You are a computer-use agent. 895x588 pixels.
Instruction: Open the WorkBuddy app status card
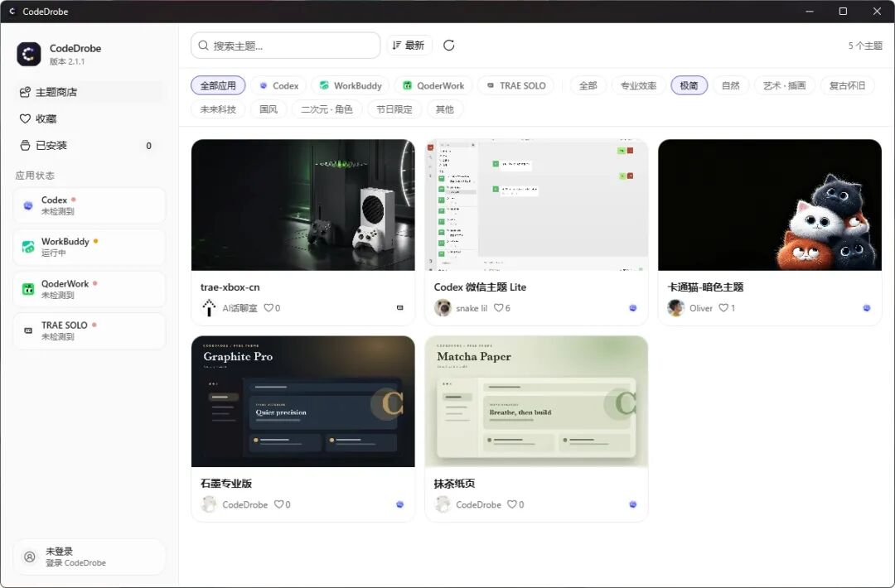coord(89,247)
